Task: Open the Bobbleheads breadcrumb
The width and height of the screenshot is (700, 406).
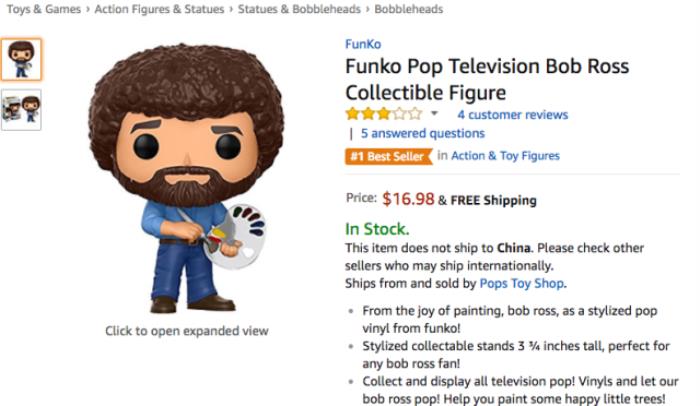Action: (409, 10)
